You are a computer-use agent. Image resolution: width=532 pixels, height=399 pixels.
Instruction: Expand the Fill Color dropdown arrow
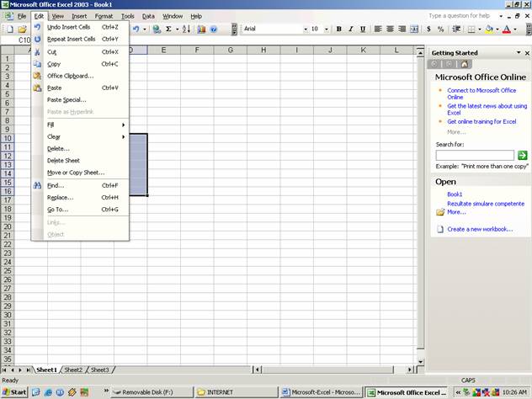(497, 29)
